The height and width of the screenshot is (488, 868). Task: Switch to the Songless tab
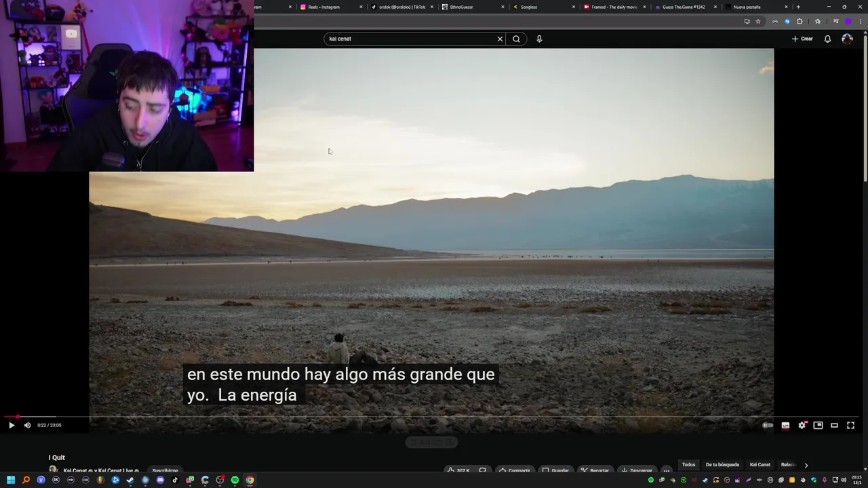point(543,7)
